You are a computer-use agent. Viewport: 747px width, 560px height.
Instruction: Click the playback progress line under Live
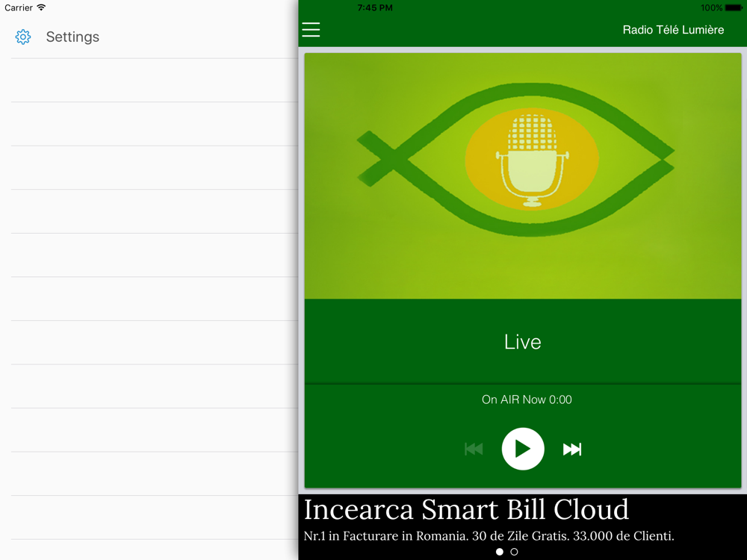(x=522, y=384)
